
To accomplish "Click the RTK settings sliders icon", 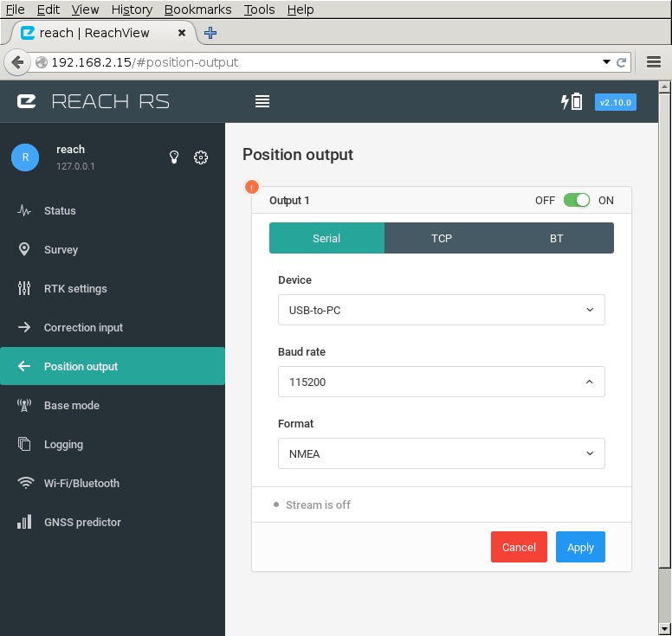I will (x=24, y=288).
